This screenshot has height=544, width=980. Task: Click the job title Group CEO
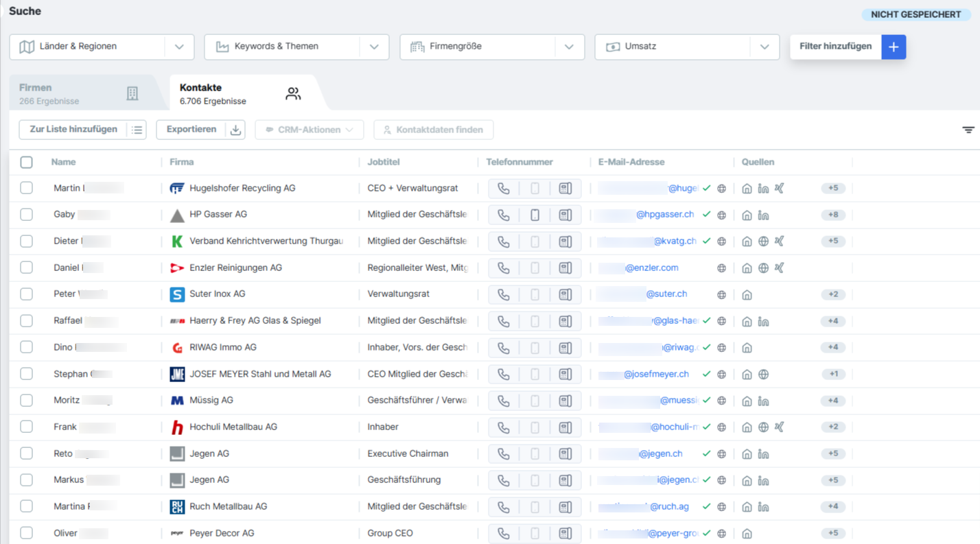pyautogui.click(x=390, y=534)
